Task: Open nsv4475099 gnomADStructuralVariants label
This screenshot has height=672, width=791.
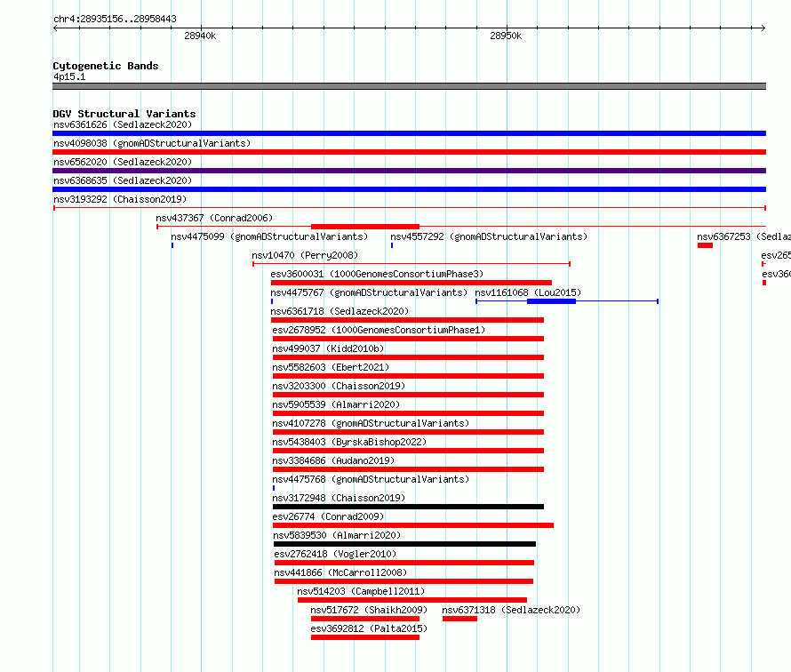Action: [x=269, y=236]
